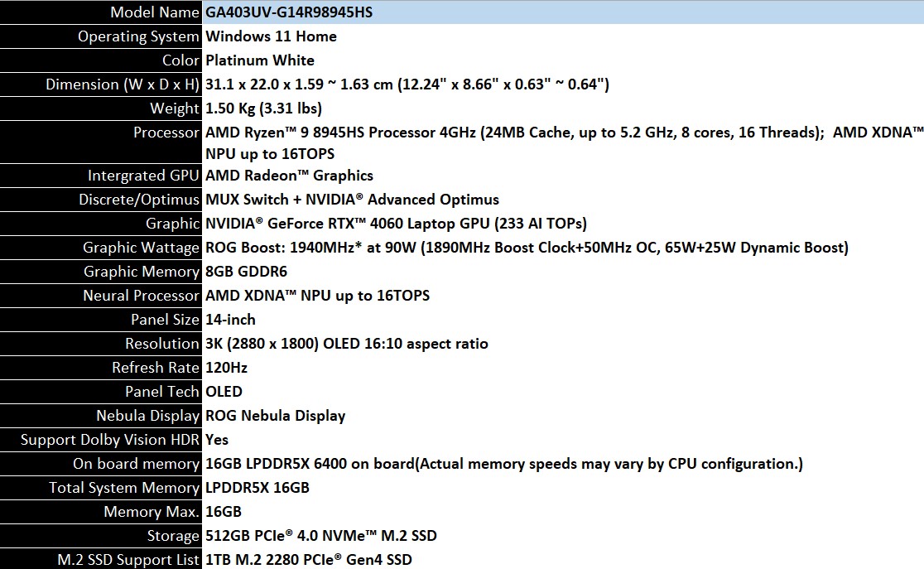Screen dimensions: 924x569
Task: Click the 1.50 Kg weight value
Action: point(263,108)
